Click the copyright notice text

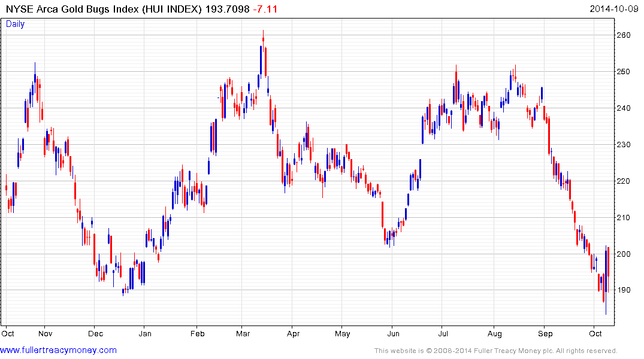point(496,351)
